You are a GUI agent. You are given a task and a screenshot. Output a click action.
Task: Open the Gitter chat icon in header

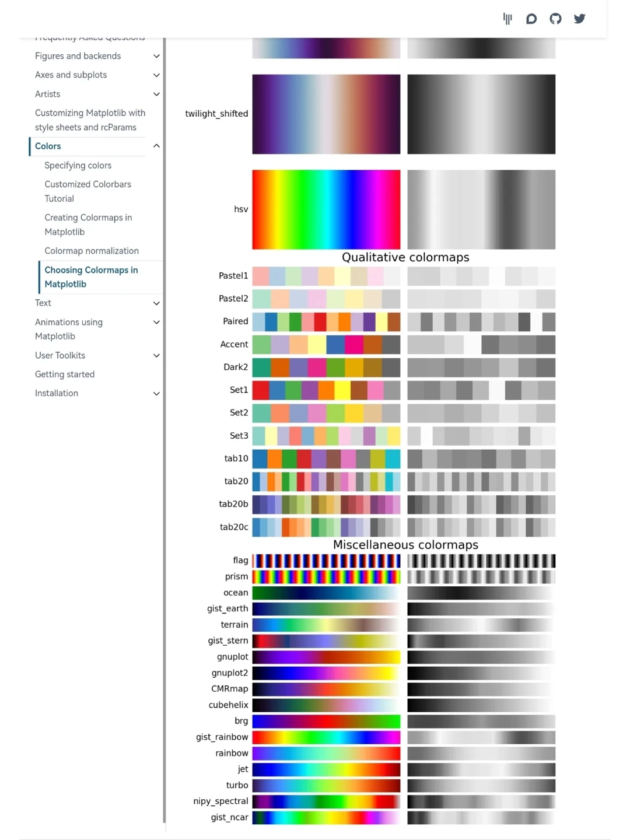508,19
